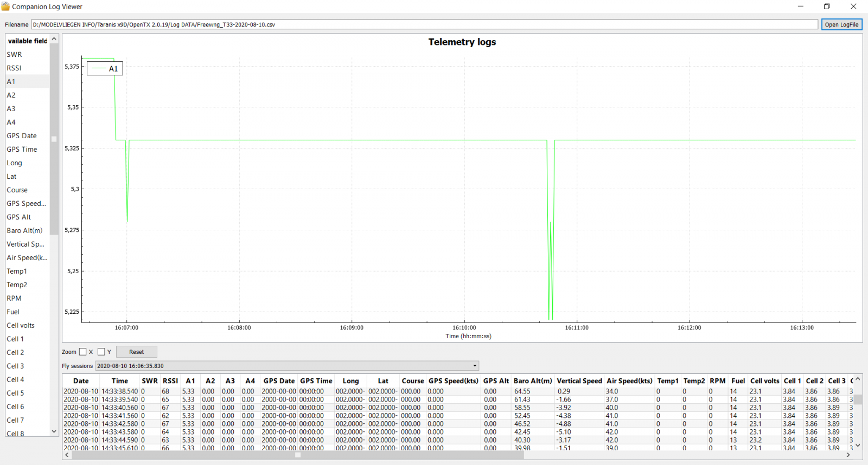Click the table vertical scroll-down arrow
The width and height of the screenshot is (868, 465).
point(858,445)
